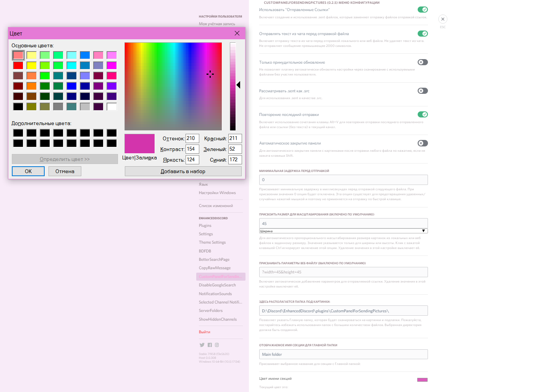Select the pure red basic color swatch
This screenshot has height=392, width=536.
click(x=18, y=66)
